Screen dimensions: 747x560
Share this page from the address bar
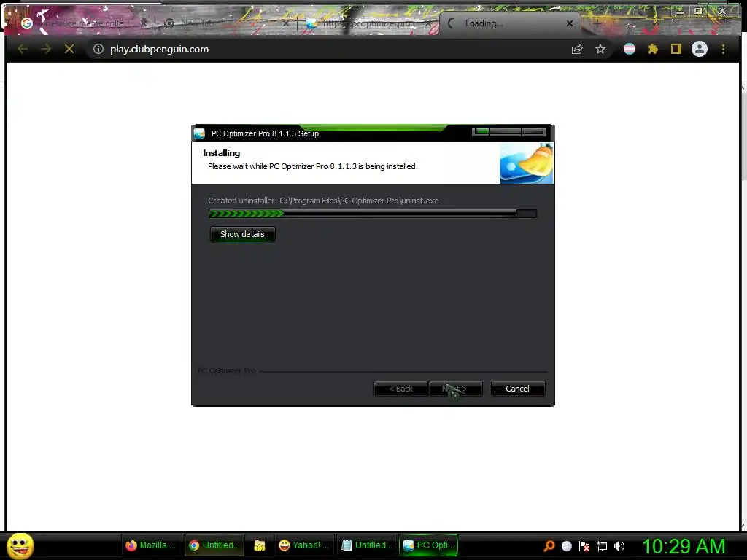click(577, 49)
